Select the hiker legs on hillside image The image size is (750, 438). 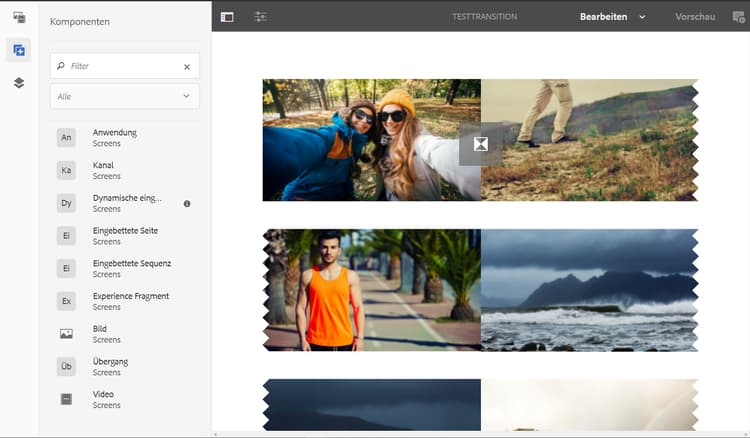click(x=590, y=140)
